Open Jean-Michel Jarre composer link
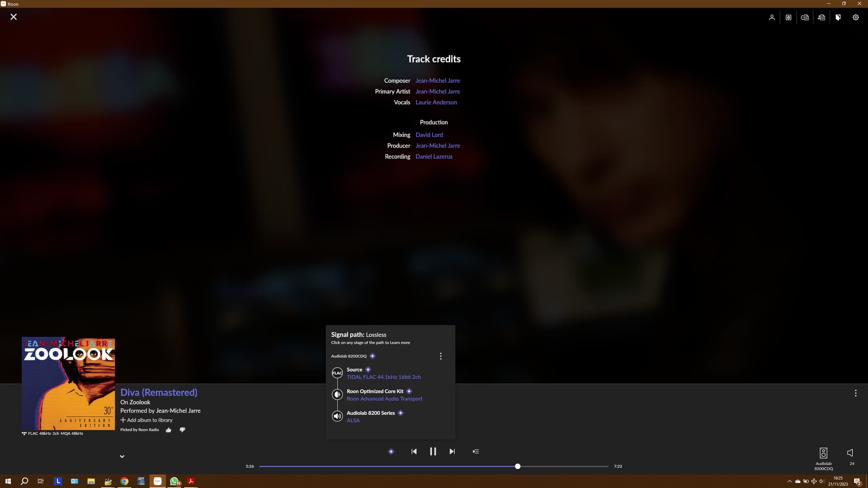Screen dimensions: 868x488 [x=438, y=80]
